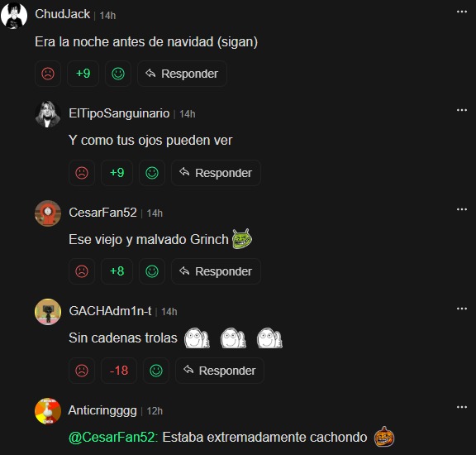Upvote CesarFan52's Grinch comment

tap(152, 271)
